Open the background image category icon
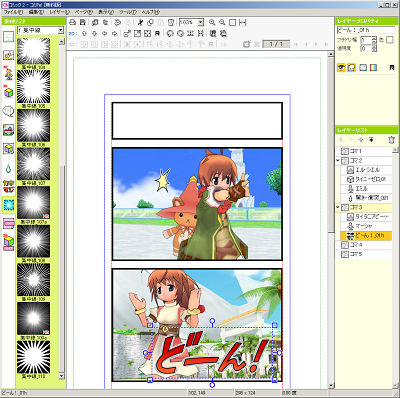 point(8,130)
